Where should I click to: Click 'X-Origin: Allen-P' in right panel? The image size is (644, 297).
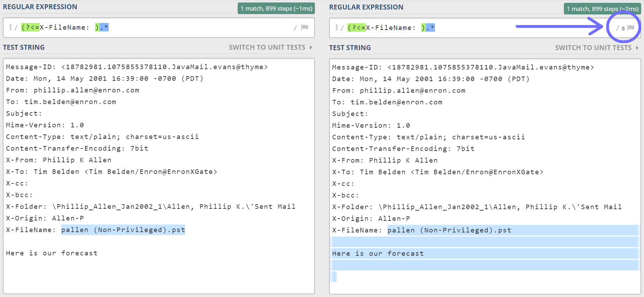371,218
